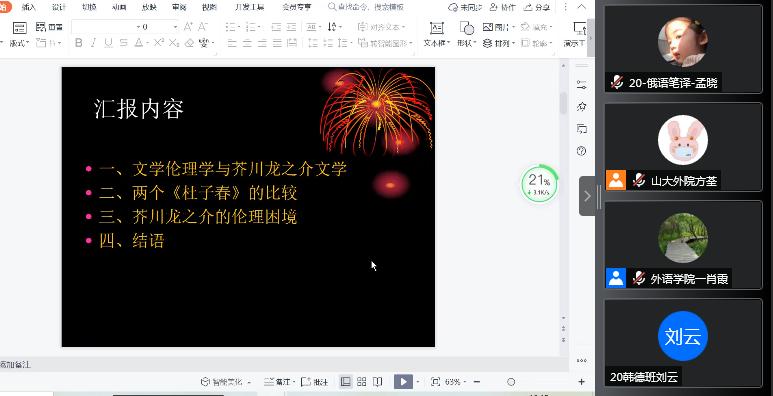Open the Insert (插入) ribbon tab
Viewport: 773px width, 396px height.
(29, 7)
